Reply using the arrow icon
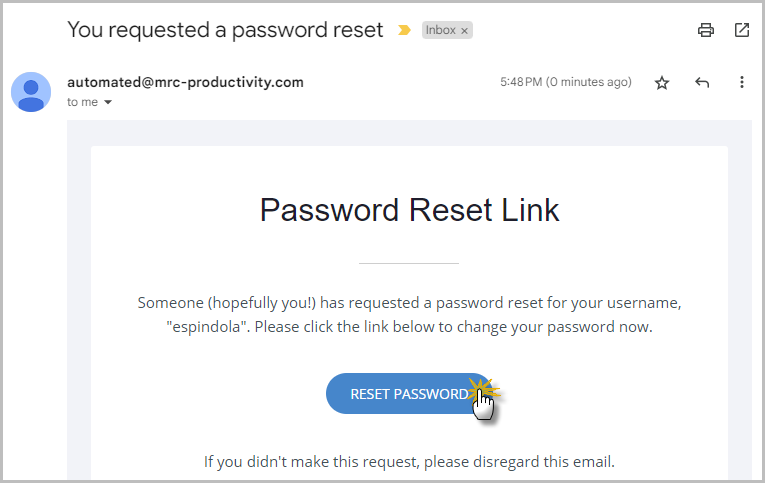Screen dimensions: 765x483 702,82
